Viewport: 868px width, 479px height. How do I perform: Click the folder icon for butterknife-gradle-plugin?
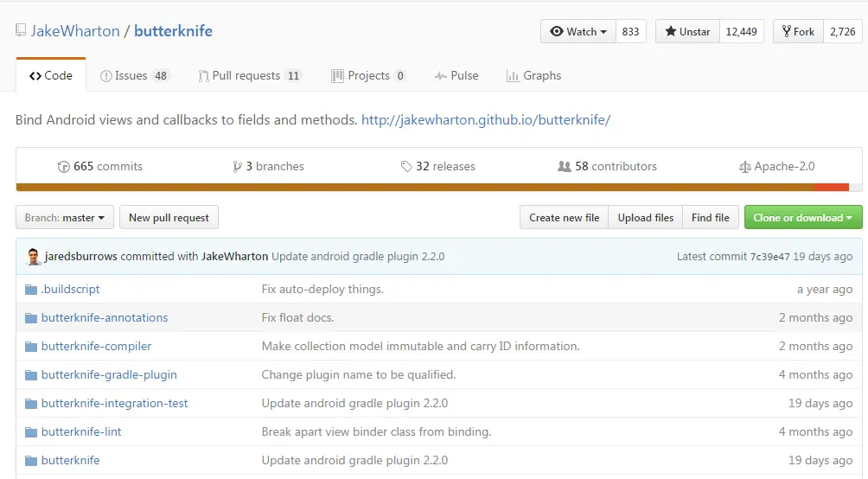[31, 375]
